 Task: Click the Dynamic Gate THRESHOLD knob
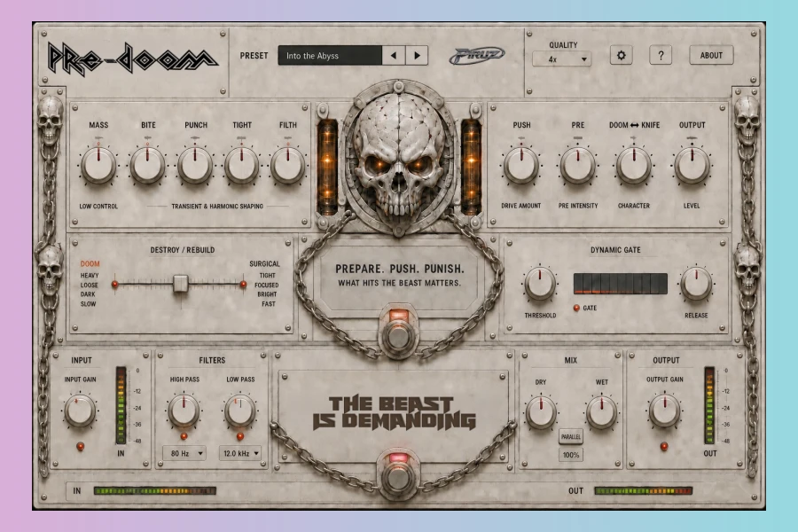tap(540, 283)
